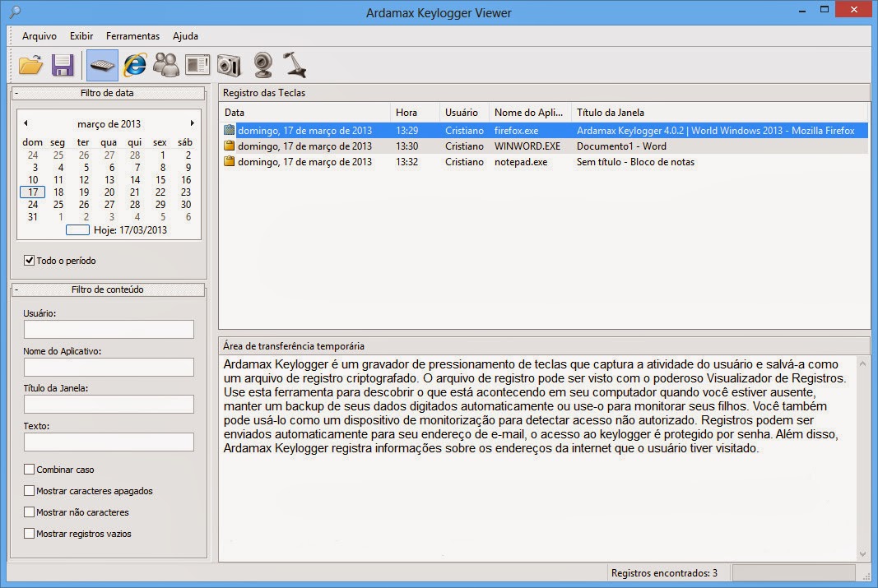Open the microphone audio log icon
The width and height of the screenshot is (878, 588).
click(x=295, y=65)
